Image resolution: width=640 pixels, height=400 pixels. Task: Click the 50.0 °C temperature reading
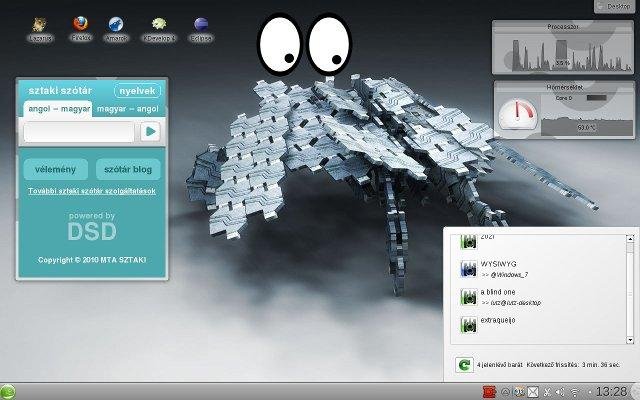pyautogui.click(x=586, y=128)
